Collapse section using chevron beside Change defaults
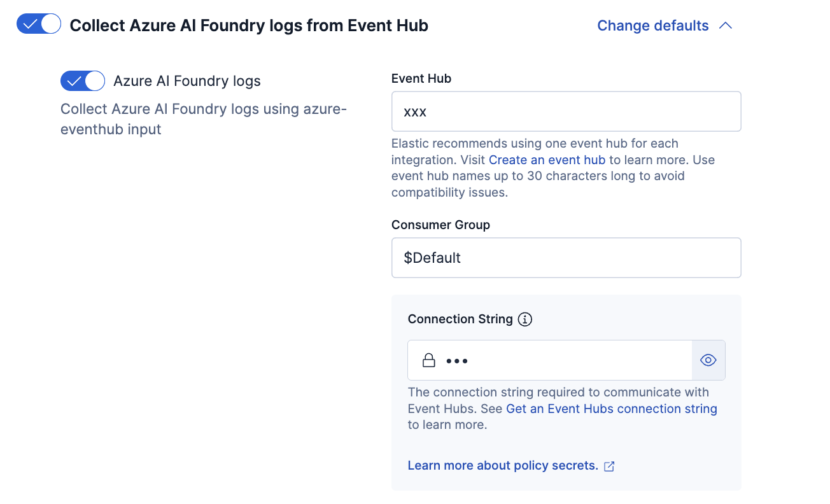The width and height of the screenshot is (830, 504). click(726, 25)
